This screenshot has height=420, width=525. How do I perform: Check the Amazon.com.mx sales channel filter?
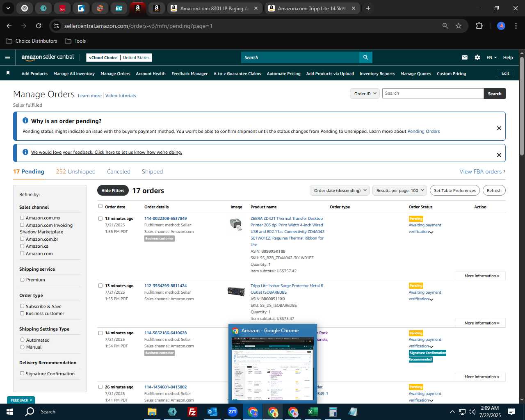22,218
